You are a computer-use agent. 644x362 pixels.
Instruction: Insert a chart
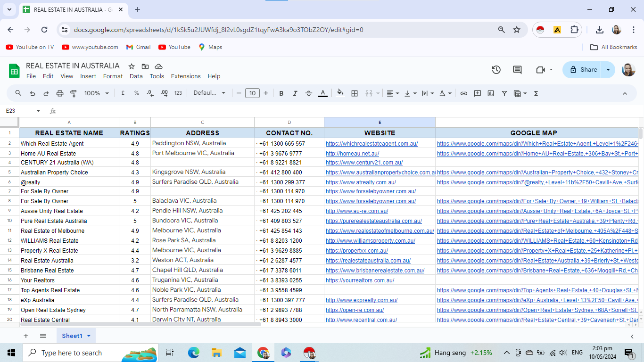pyautogui.click(x=491, y=93)
